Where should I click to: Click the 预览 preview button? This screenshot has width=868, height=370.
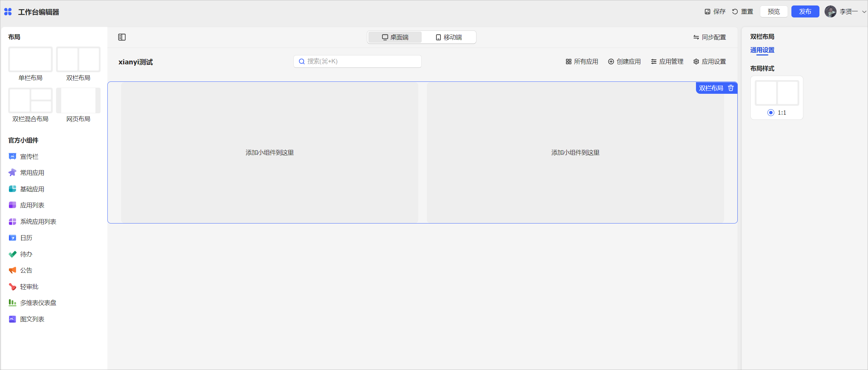click(x=774, y=12)
